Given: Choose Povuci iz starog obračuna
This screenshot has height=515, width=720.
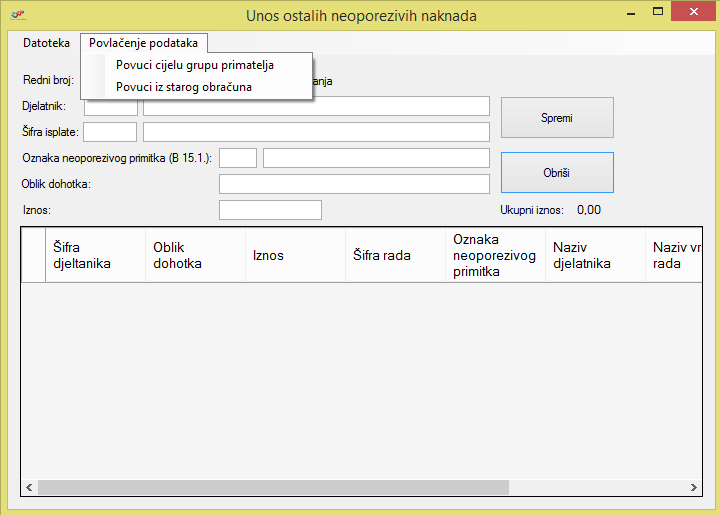Looking at the screenshot, I should (184, 87).
